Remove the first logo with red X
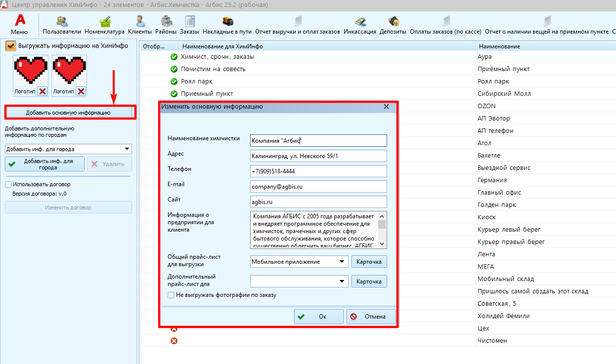Screen dimensions: 616x364 [43, 91]
